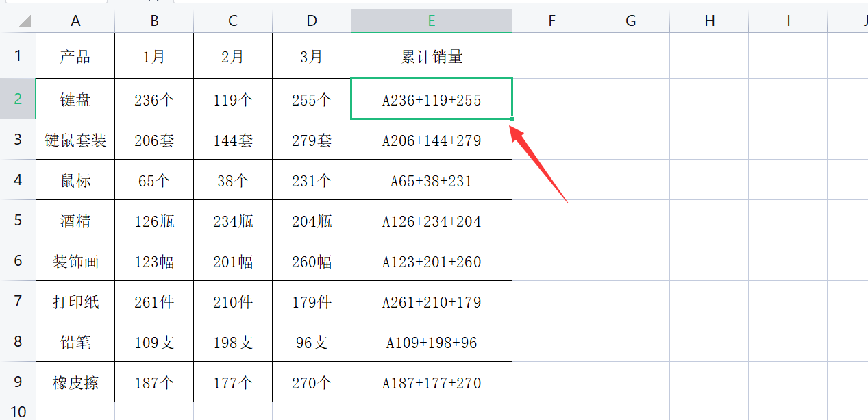Select the 产品 header cell
Image resolution: width=868 pixels, height=420 pixels.
tap(75, 56)
